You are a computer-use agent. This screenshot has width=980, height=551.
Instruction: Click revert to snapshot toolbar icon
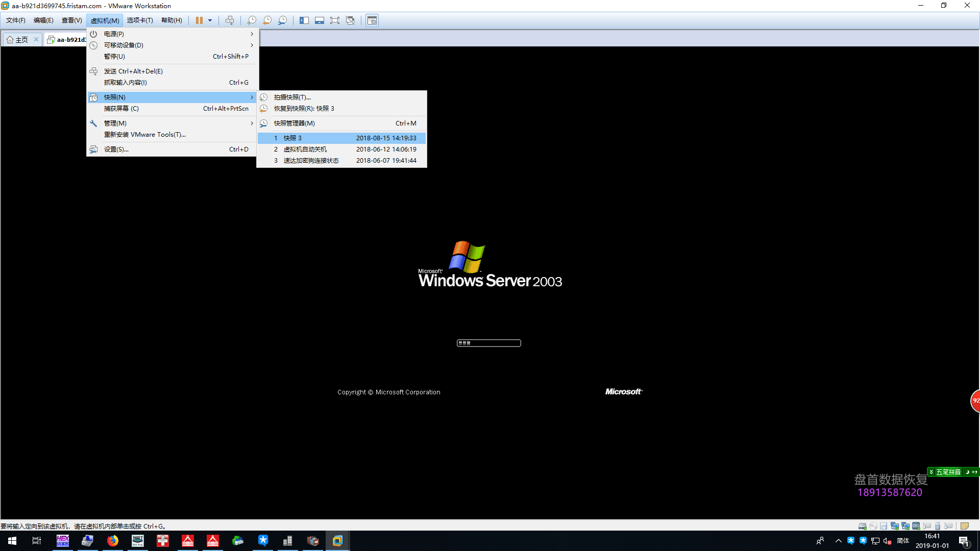(267, 20)
